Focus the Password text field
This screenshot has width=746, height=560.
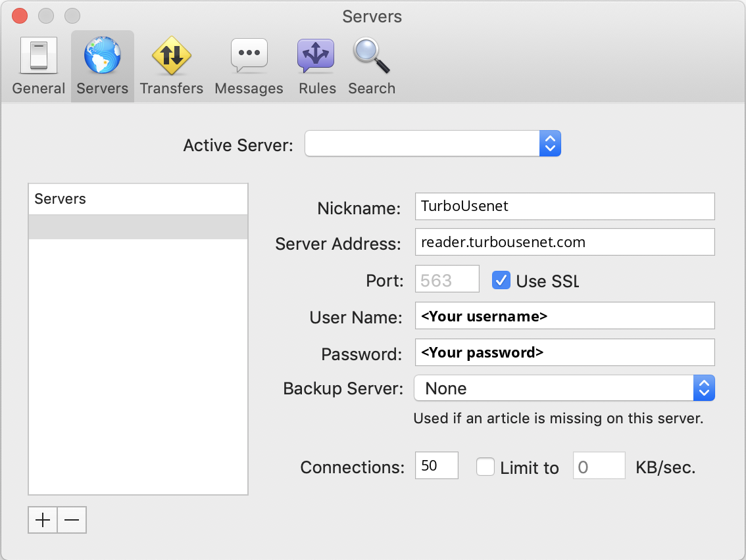[x=564, y=352]
